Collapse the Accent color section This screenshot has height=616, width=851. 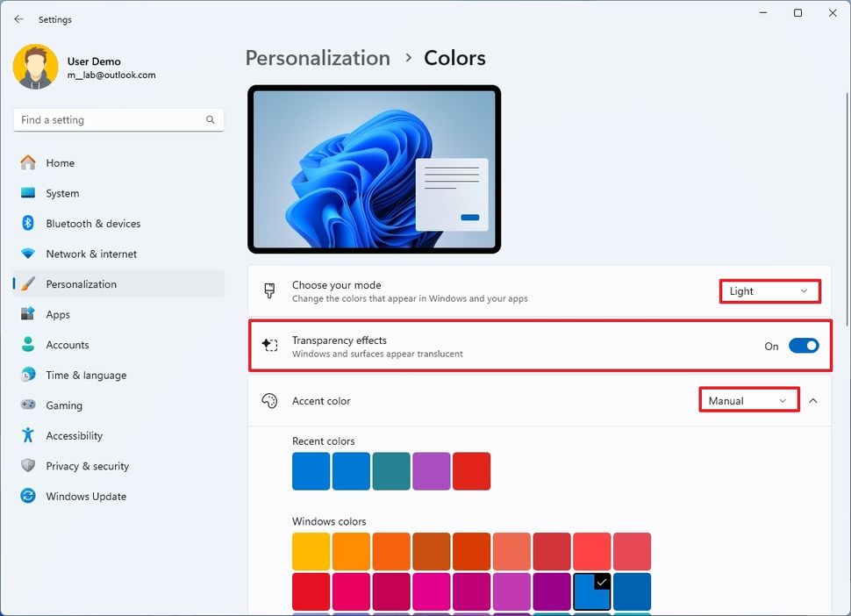point(812,400)
